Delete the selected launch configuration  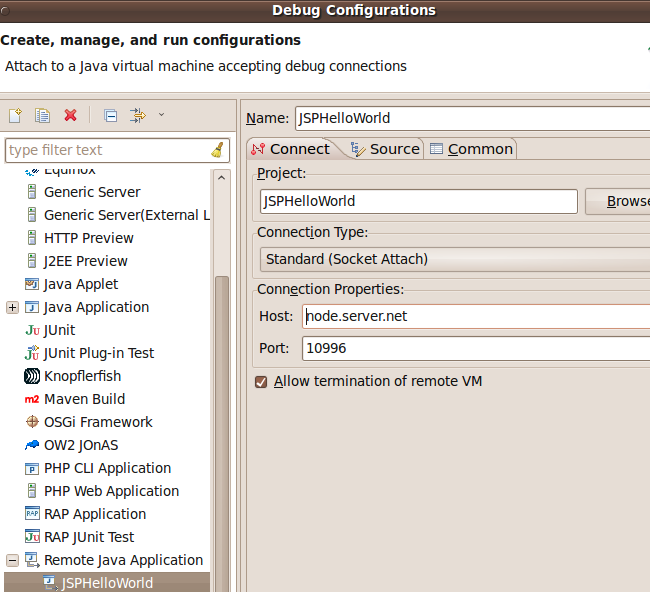tap(70, 115)
